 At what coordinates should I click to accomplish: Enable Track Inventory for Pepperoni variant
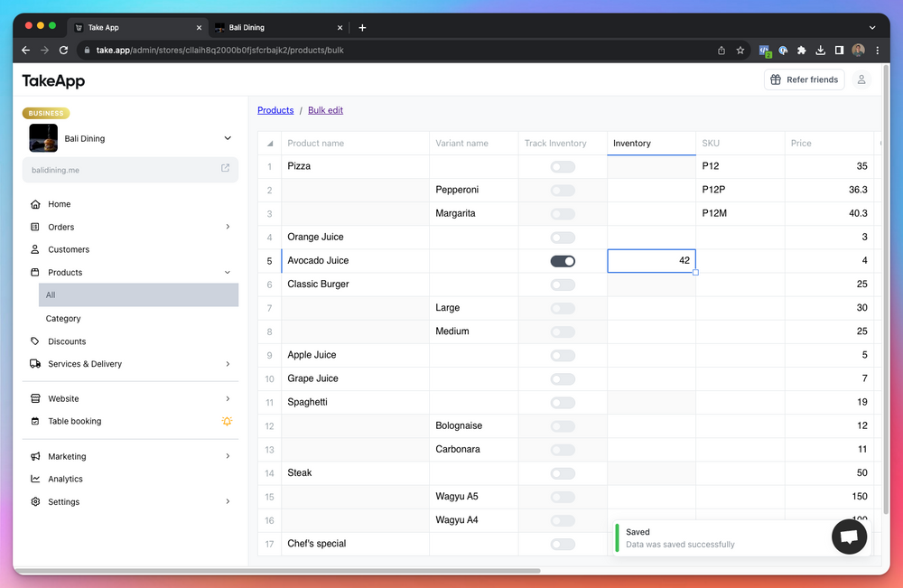point(563,190)
